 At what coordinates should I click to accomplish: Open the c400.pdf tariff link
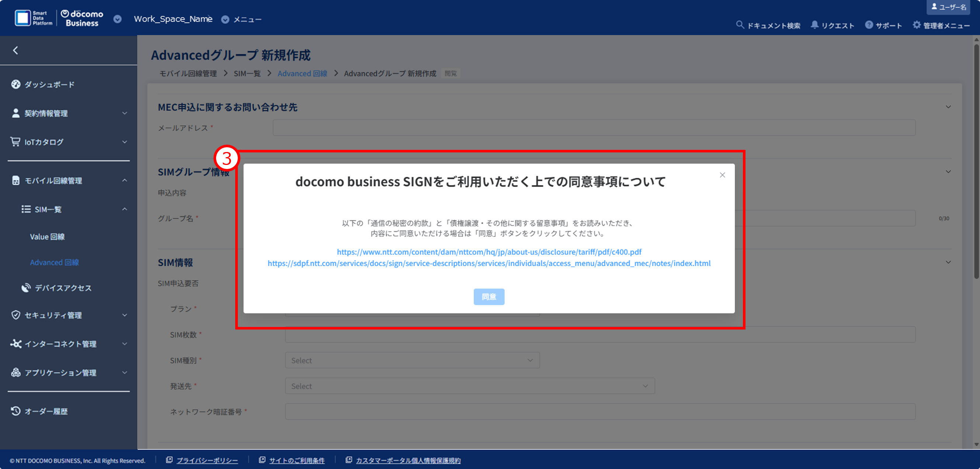click(489, 252)
